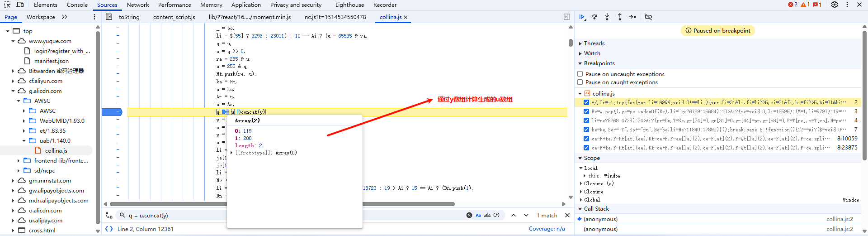Clear the search input text
The height and width of the screenshot is (236, 868).
pos(469,215)
